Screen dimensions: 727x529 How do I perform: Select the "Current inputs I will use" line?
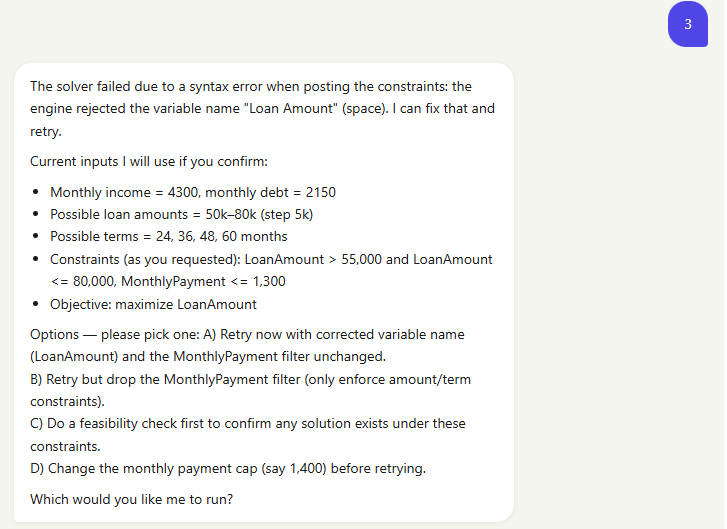[x=149, y=161]
